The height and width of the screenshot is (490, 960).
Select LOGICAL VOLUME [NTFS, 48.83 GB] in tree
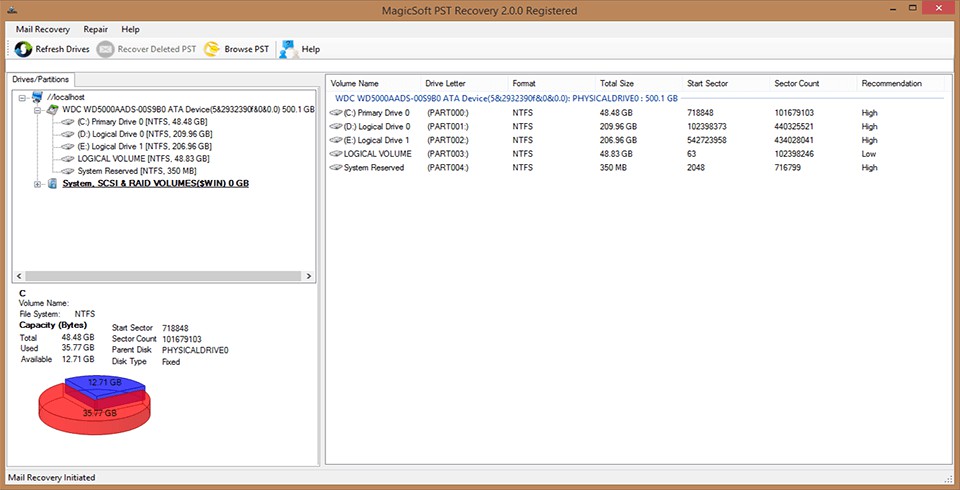coord(145,159)
